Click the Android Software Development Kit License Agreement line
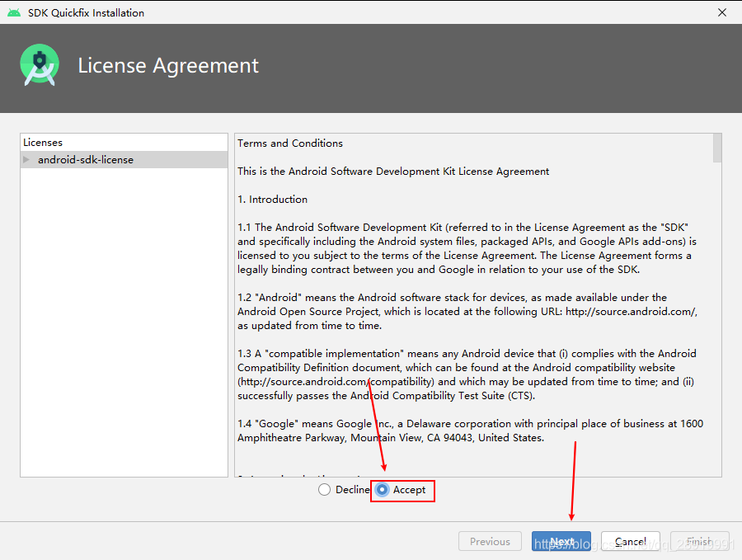Screen dimensions: 742x560 [x=393, y=172]
